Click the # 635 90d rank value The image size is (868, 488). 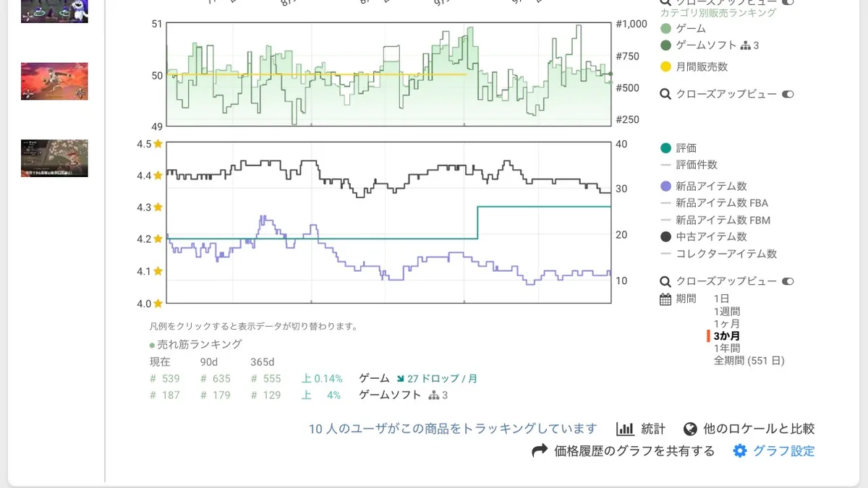click(215, 379)
